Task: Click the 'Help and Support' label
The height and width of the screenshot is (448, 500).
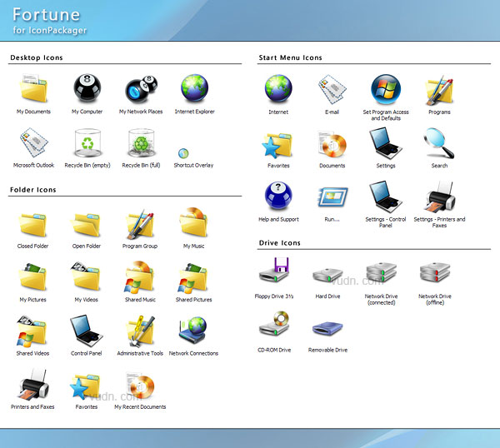Action: pyautogui.click(x=278, y=219)
